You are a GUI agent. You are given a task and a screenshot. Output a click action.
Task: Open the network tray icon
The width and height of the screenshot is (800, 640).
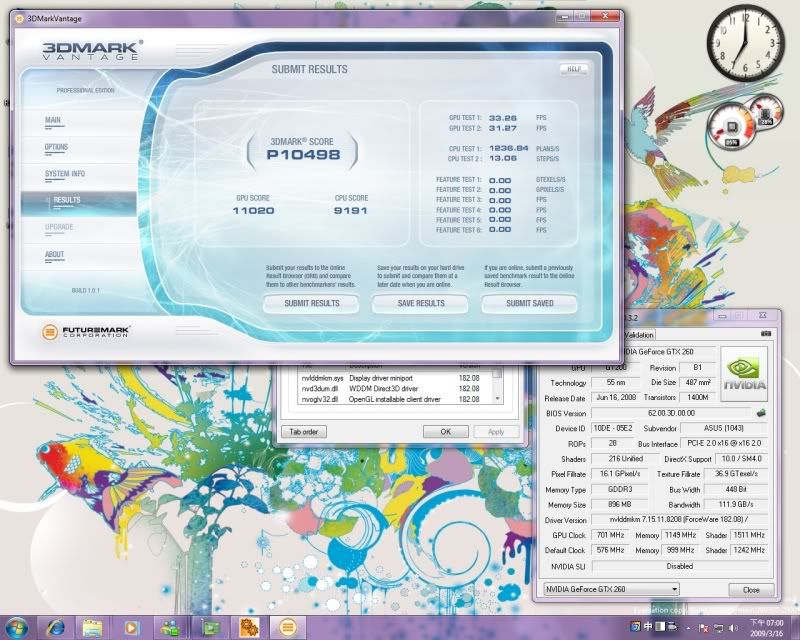pos(718,628)
